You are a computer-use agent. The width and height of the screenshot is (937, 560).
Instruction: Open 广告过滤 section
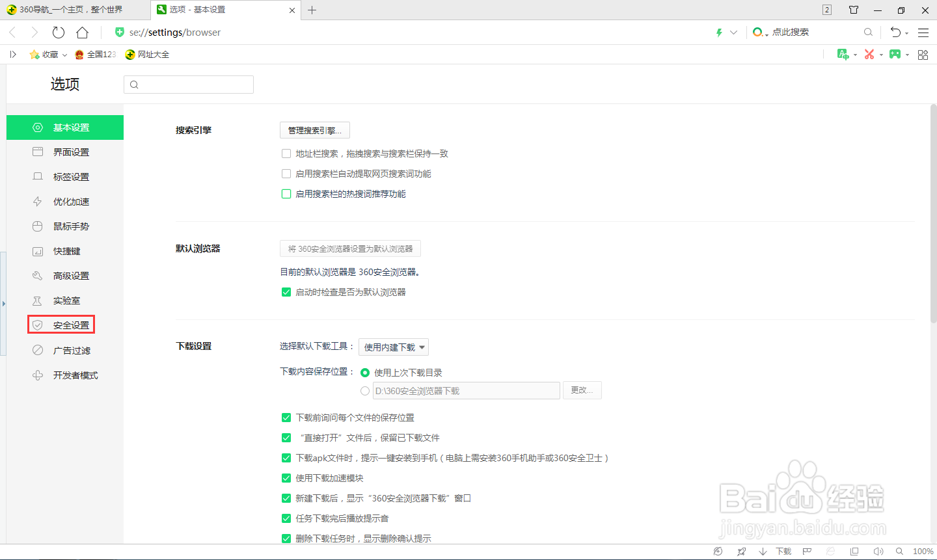click(65, 351)
